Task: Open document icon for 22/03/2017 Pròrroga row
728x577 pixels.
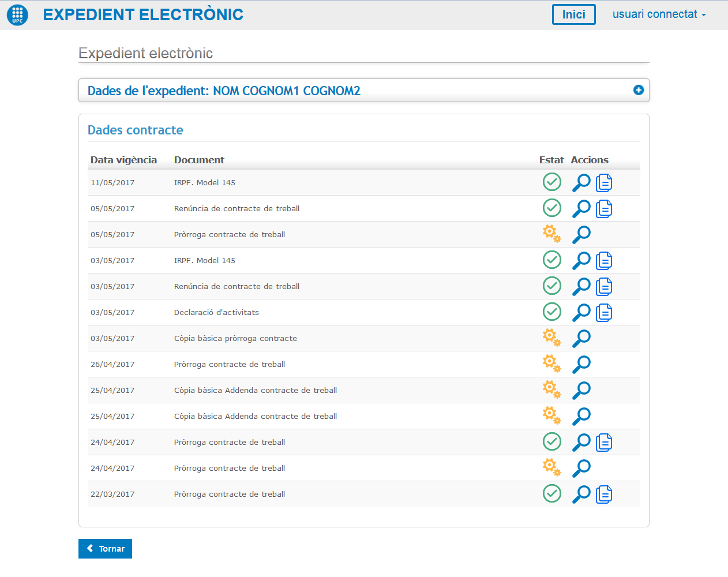Action: 604,494
